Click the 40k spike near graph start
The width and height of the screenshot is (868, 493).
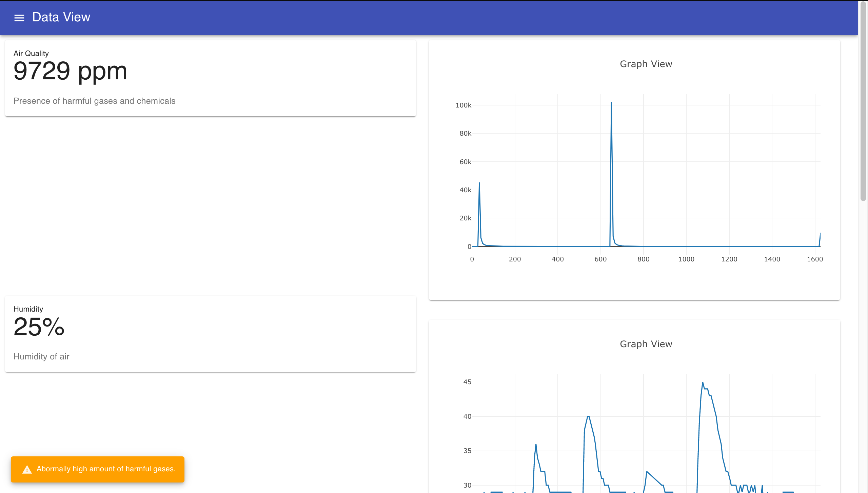click(x=479, y=183)
